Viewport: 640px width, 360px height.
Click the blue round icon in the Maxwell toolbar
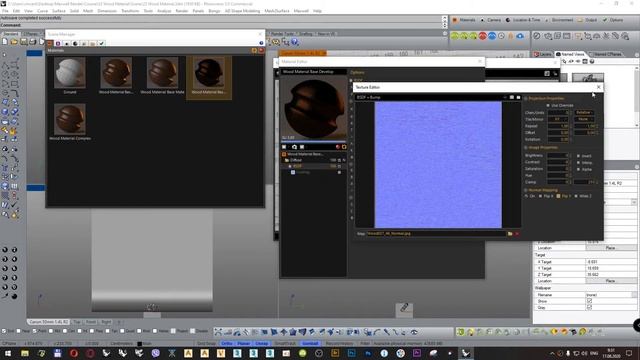(492, 36)
